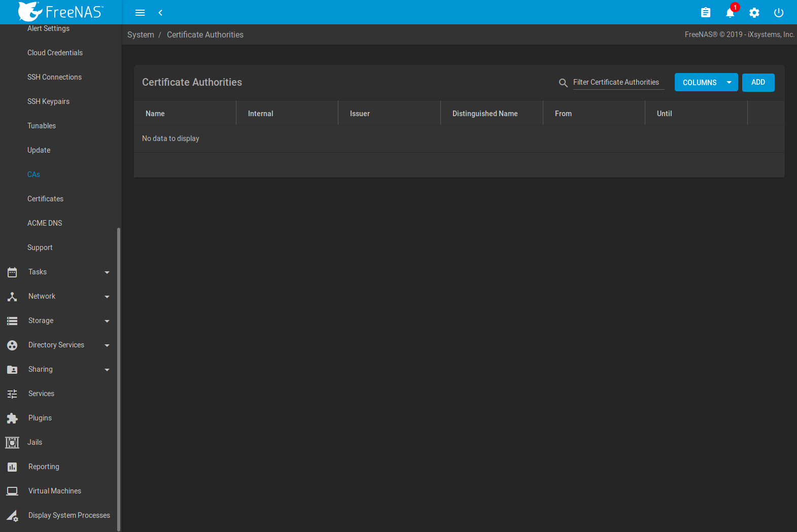Collapse sidebar with the left chevron
Image resolution: width=797 pixels, height=532 pixels.
(160, 13)
